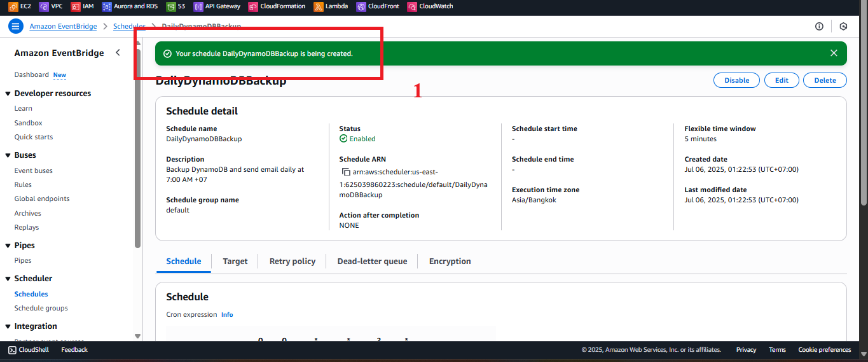Open the Global endpoints navigation link
This screenshot has width=868, height=362.
pyautogui.click(x=42, y=198)
